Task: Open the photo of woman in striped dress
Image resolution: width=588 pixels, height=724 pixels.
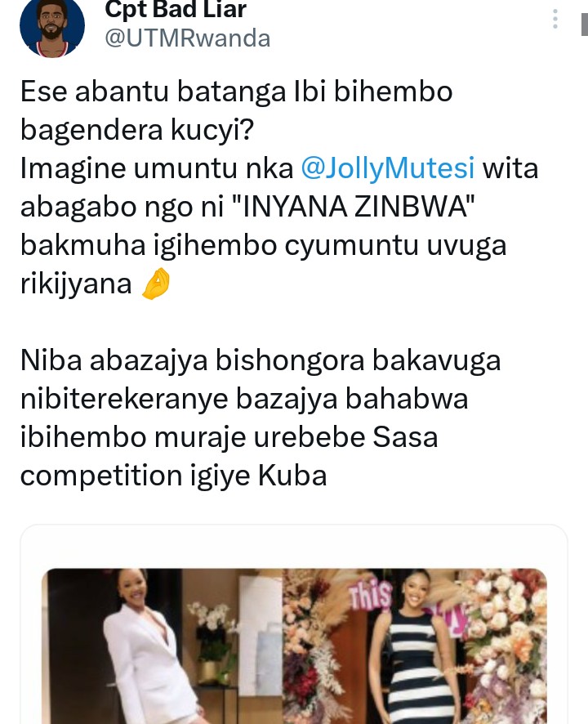Action: coord(415,646)
